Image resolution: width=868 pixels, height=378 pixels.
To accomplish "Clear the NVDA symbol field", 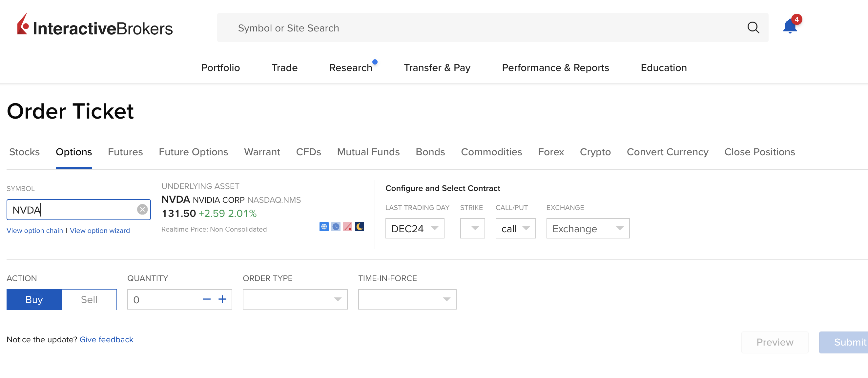I will (x=142, y=209).
